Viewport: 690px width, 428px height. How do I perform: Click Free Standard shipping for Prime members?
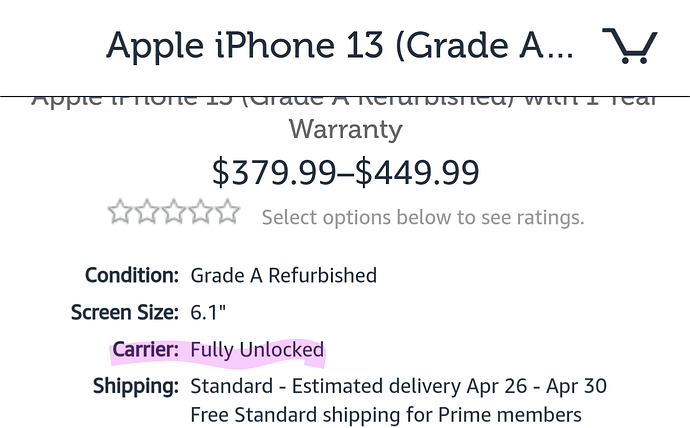click(386, 415)
